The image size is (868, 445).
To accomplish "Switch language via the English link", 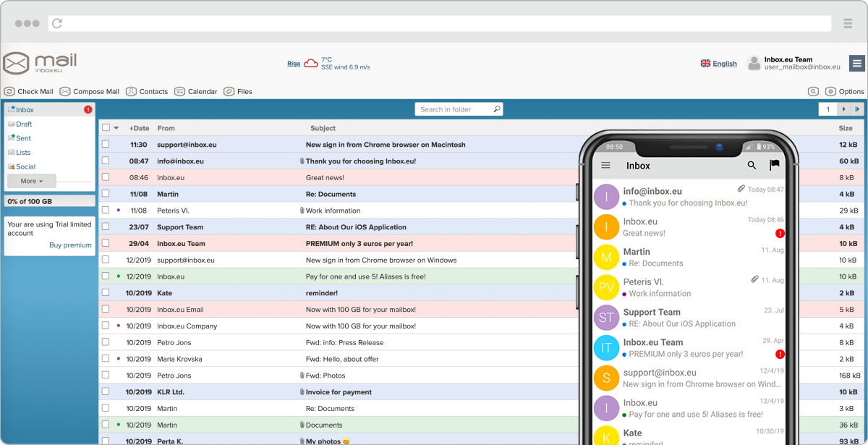I will click(x=724, y=64).
